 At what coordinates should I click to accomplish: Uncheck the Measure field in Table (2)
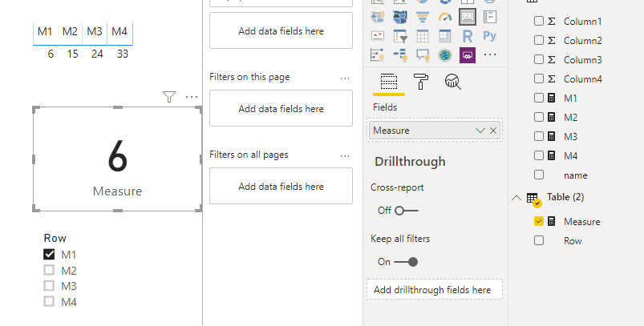pyautogui.click(x=539, y=221)
